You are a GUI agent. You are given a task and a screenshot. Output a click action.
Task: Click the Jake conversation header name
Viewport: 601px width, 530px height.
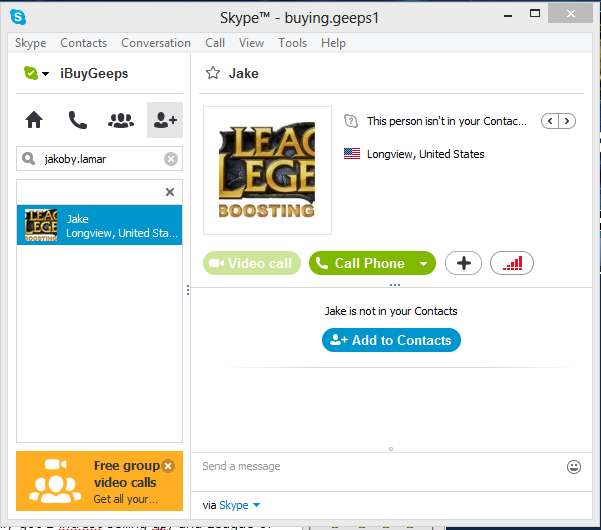click(x=244, y=73)
